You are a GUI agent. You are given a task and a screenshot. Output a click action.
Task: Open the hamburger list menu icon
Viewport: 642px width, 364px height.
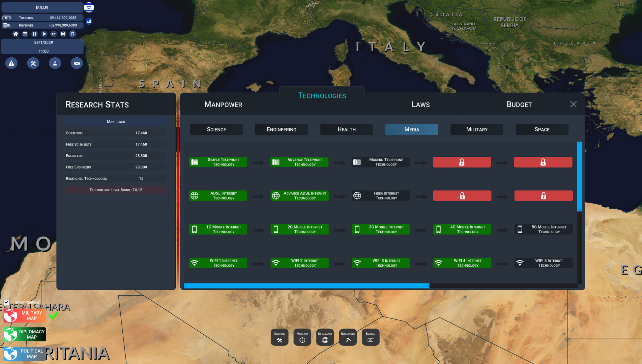25,34
